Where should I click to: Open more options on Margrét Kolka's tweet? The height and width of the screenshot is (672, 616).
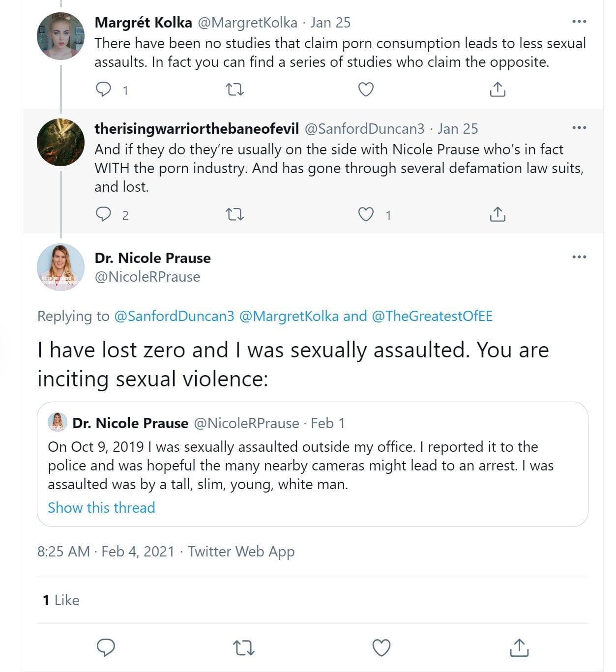tap(579, 22)
